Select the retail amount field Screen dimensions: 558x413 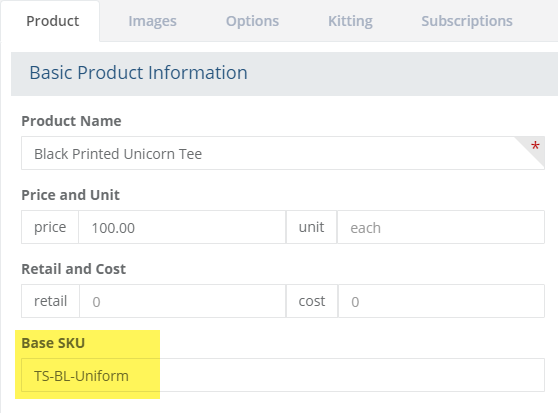[183, 301]
